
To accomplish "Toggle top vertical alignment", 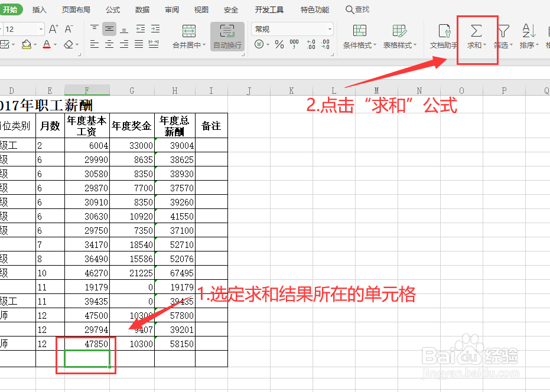I will tap(93, 27).
